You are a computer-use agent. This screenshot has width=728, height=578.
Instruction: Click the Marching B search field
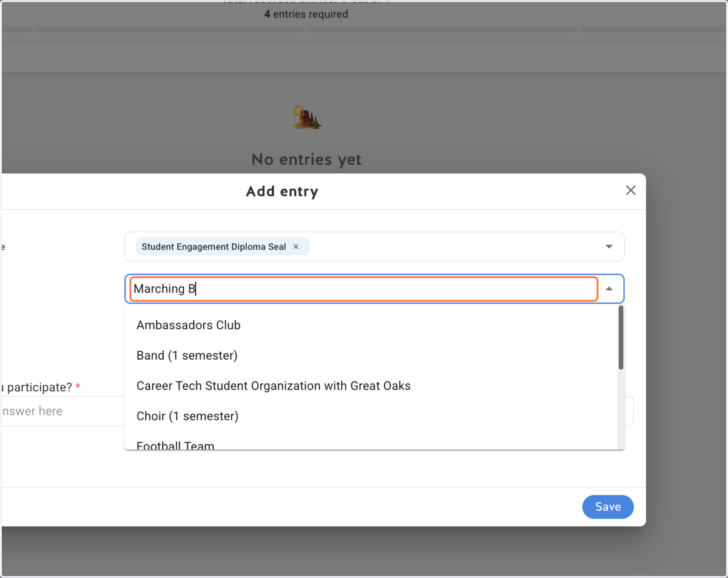[x=364, y=289]
